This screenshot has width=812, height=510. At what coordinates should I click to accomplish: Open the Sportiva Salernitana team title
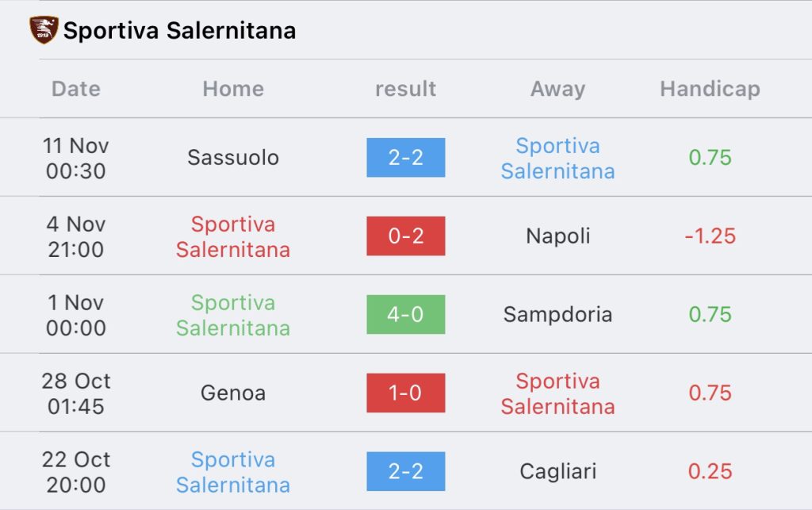(179, 31)
